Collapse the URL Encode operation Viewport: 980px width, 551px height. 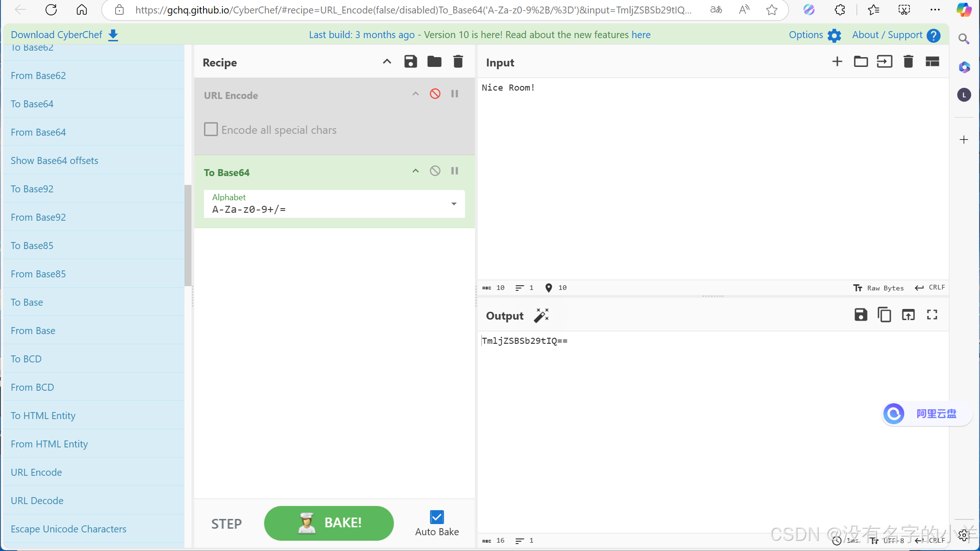[x=415, y=94]
